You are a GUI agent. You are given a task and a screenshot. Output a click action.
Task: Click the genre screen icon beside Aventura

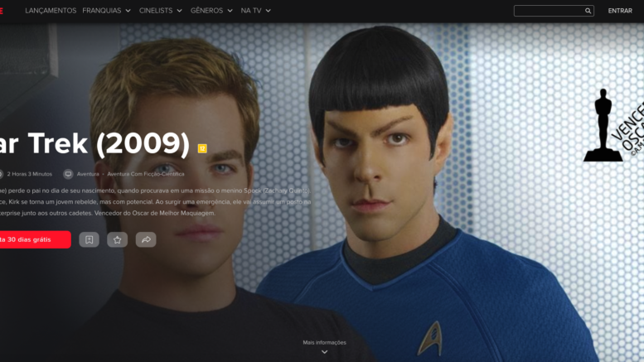point(68,174)
